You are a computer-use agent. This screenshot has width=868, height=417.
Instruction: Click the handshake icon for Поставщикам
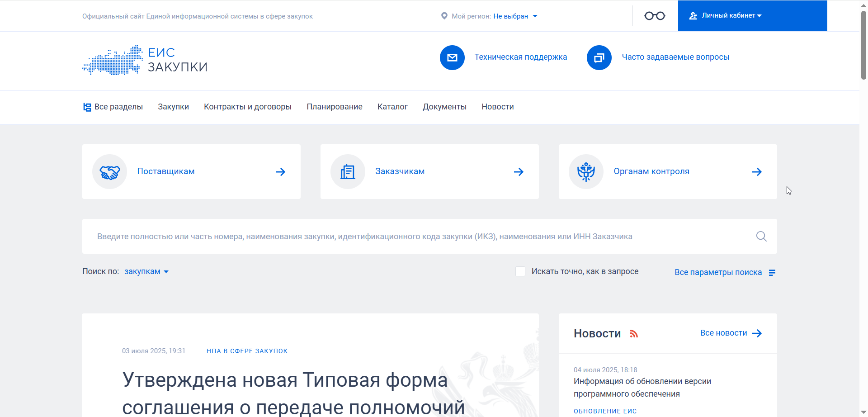pos(109,172)
